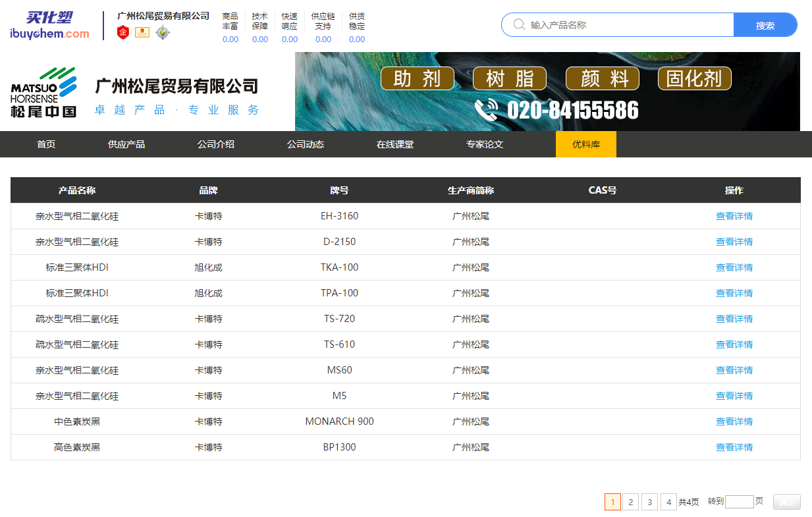Click the CAS号 column header
This screenshot has height=517, width=812.
[x=603, y=190]
